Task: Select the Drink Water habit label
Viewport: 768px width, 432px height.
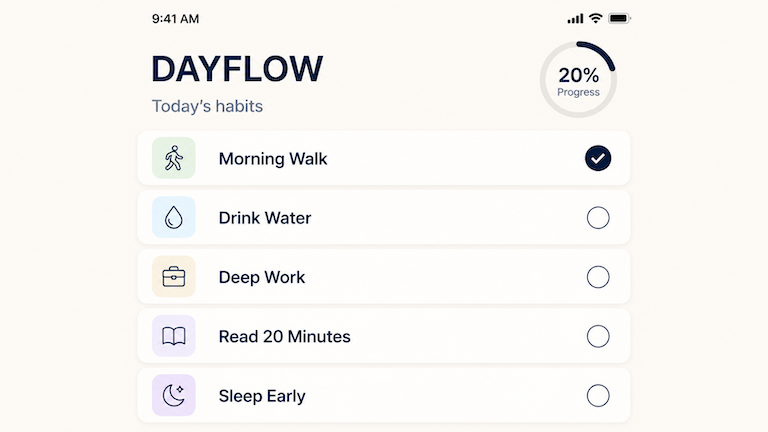Action: 265,218
